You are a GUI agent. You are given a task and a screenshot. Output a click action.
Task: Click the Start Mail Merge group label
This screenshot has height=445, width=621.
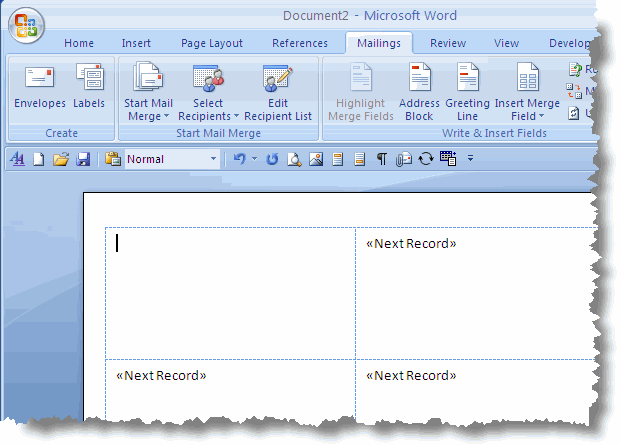[x=218, y=133]
